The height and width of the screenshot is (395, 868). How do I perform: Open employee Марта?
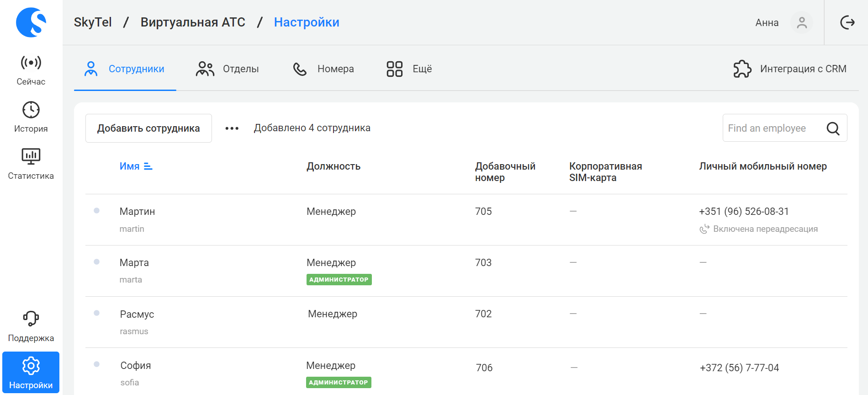[x=134, y=263]
